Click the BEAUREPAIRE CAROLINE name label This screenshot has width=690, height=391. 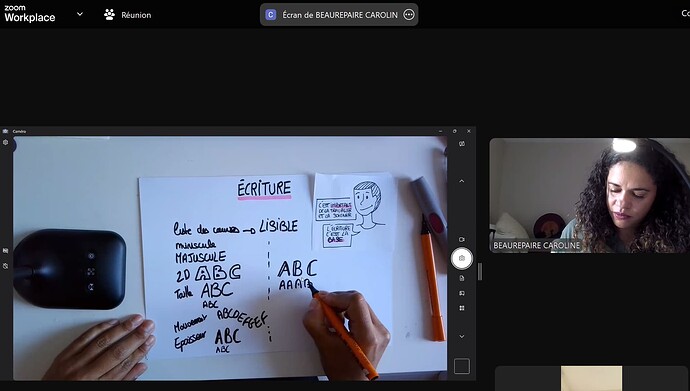pyautogui.click(x=536, y=245)
